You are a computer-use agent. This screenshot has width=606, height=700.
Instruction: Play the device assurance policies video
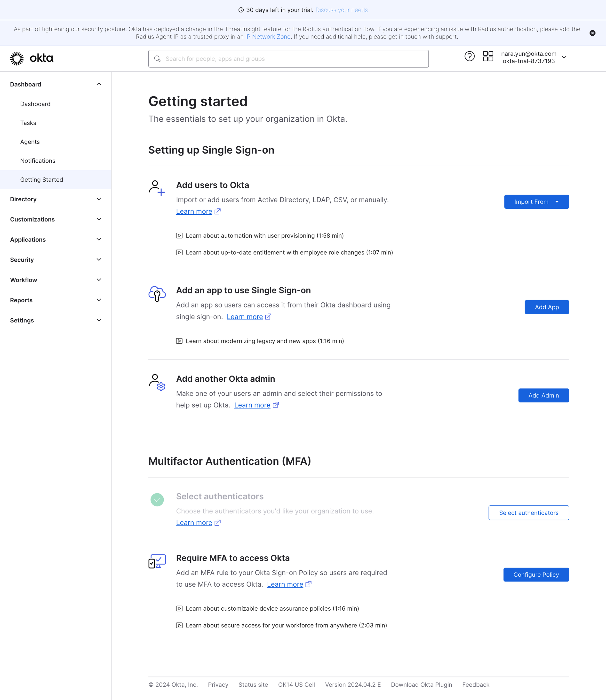pyautogui.click(x=272, y=608)
